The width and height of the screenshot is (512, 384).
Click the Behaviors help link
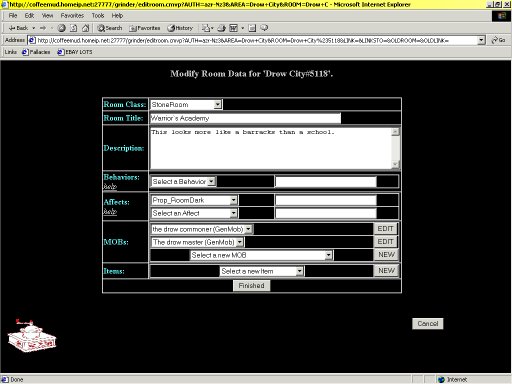click(110, 186)
